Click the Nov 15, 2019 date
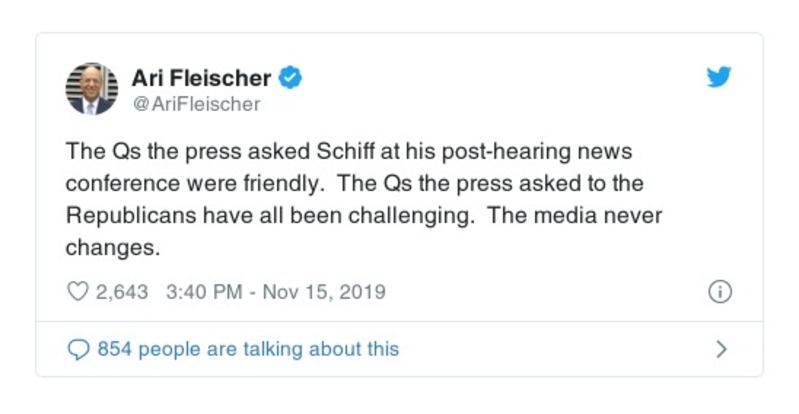The image size is (799, 414). pos(328,292)
